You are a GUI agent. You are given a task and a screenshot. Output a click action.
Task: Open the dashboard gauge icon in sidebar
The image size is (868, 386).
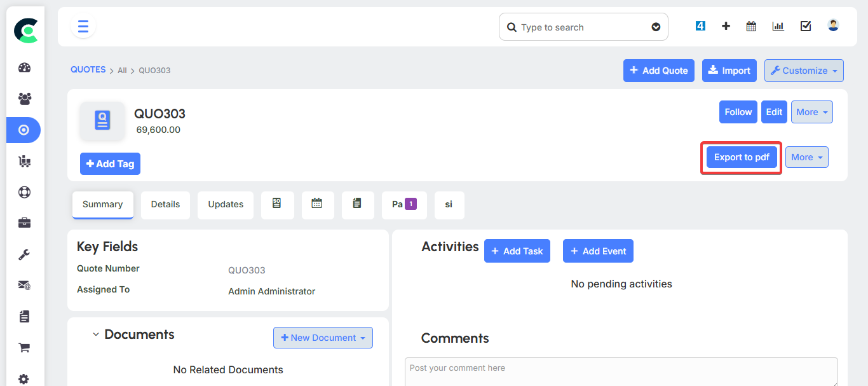click(x=24, y=68)
